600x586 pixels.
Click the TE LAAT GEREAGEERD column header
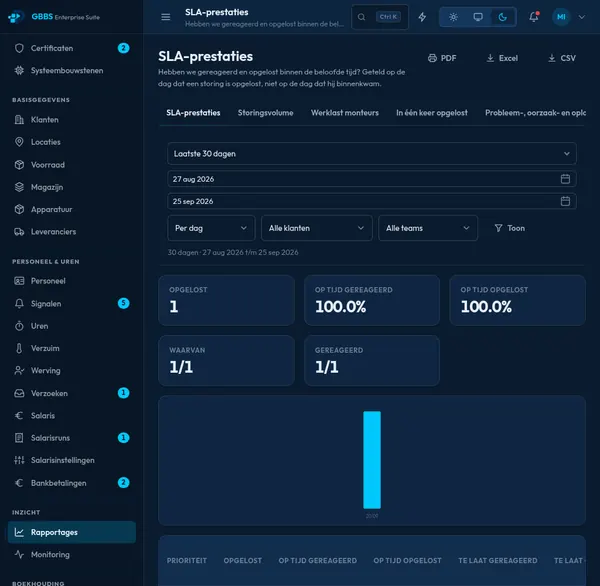point(497,560)
